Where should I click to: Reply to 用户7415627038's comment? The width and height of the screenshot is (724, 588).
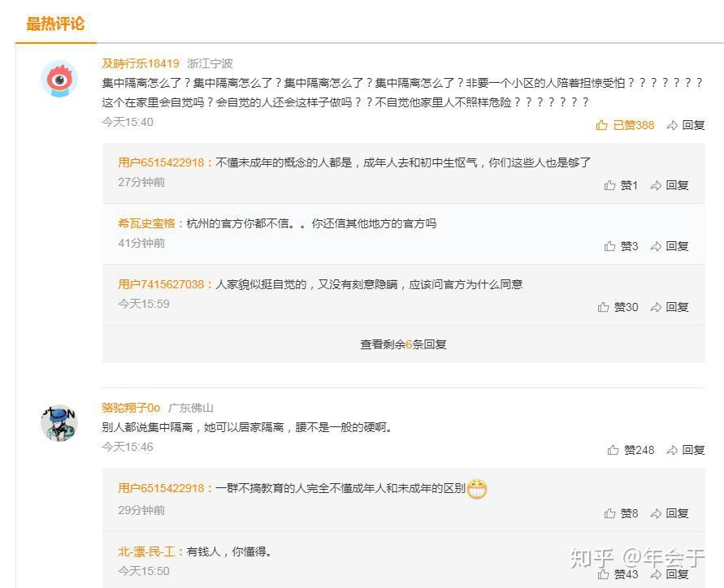click(670, 307)
